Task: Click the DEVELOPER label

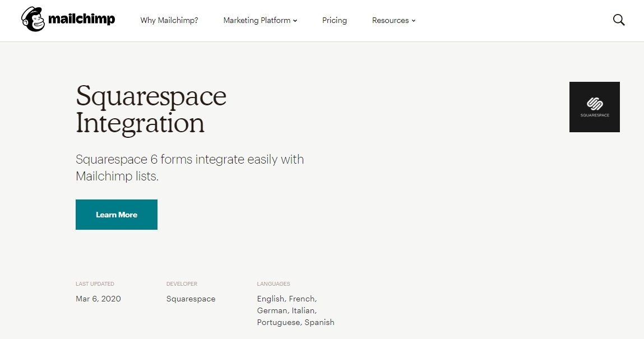Action: coord(182,284)
